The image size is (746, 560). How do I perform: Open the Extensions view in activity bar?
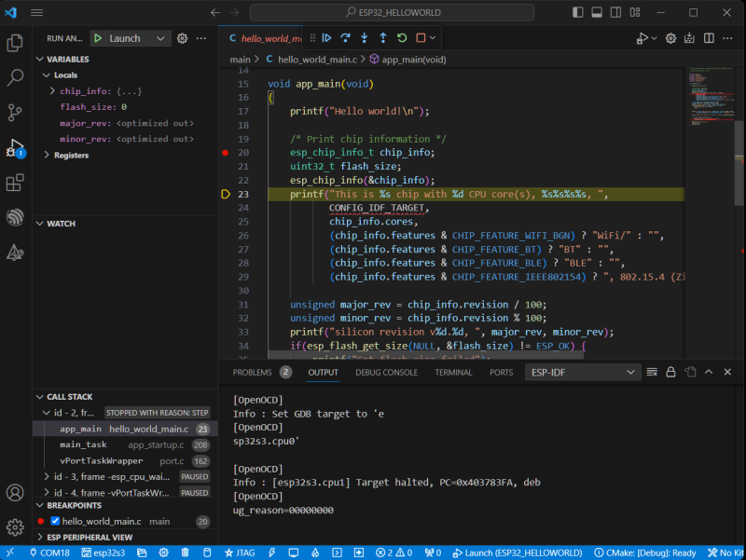click(x=15, y=183)
